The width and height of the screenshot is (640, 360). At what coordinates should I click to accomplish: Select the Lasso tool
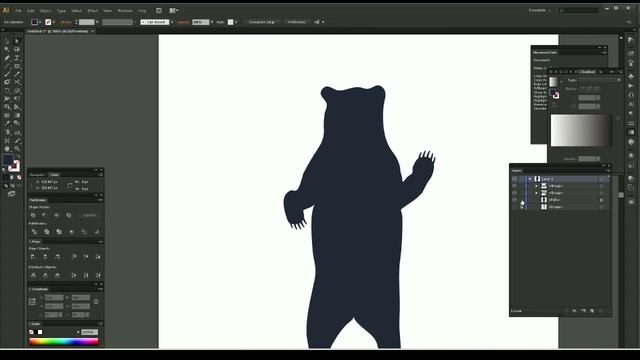[x=17, y=49]
